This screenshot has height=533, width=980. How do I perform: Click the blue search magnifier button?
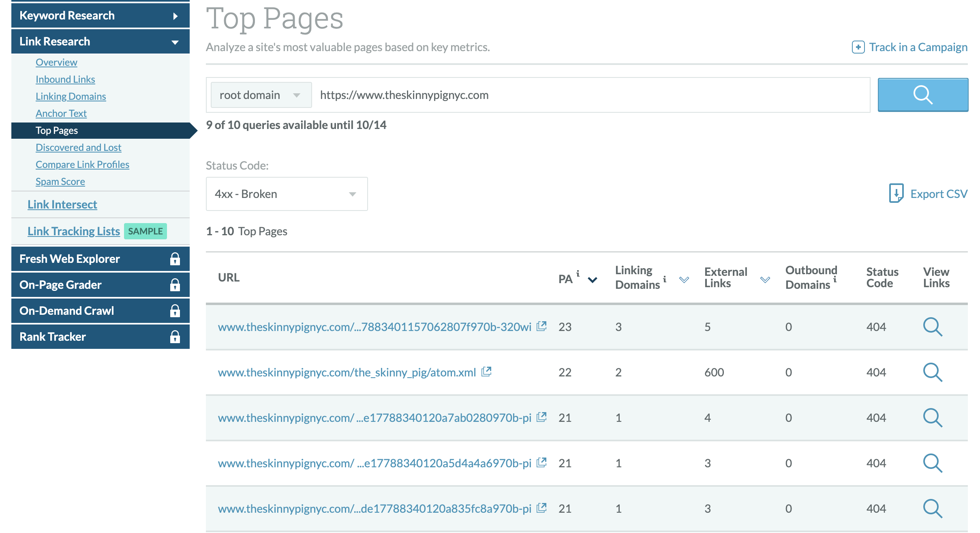click(x=923, y=95)
